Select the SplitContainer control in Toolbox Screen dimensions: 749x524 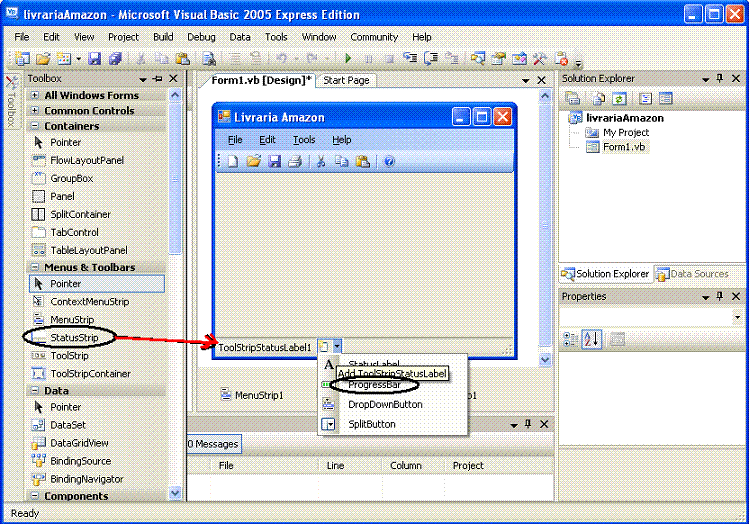(80, 214)
